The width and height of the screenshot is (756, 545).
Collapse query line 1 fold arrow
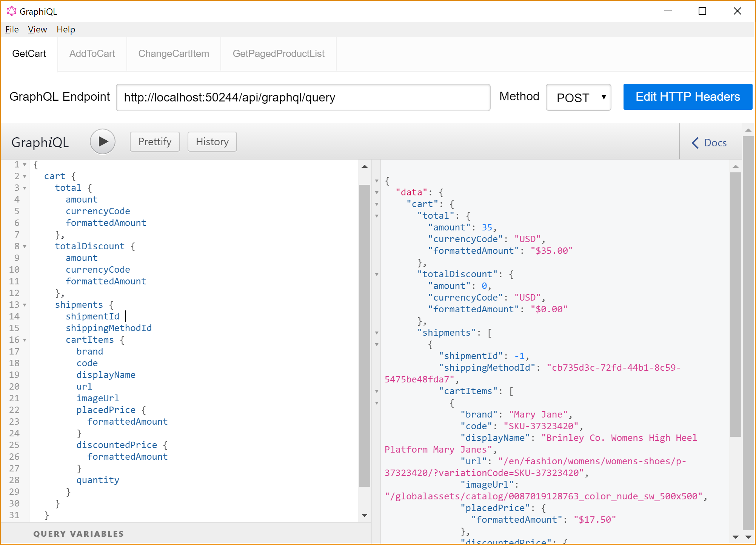(25, 165)
